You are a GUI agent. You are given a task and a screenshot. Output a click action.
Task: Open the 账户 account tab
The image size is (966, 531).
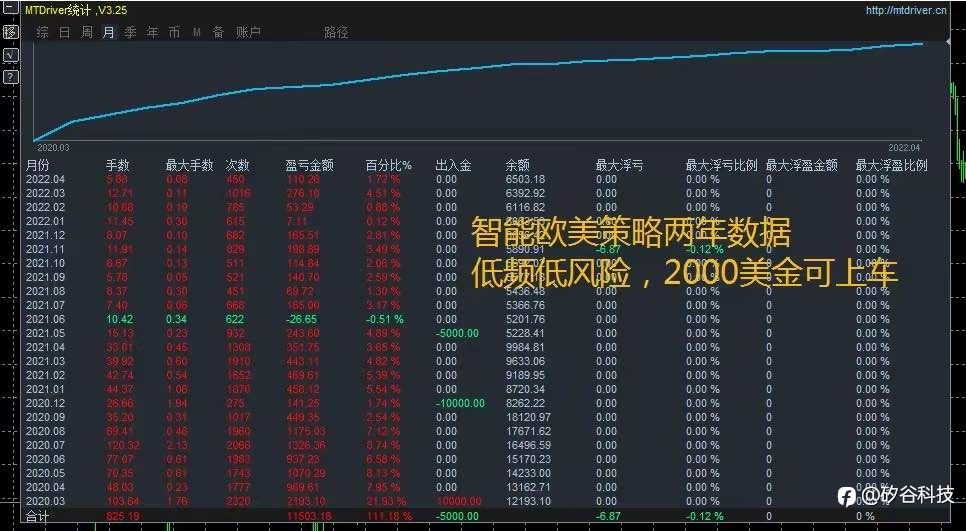pyautogui.click(x=248, y=32)
